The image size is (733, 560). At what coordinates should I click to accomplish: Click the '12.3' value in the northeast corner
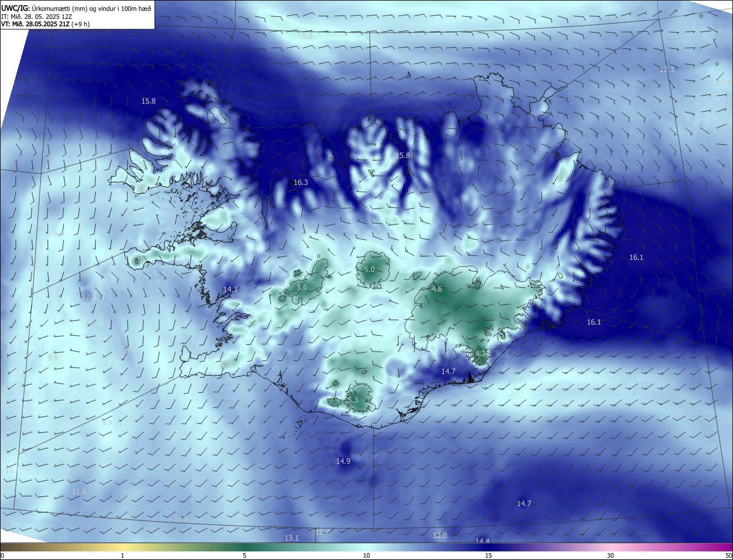(x=667, y=69)
